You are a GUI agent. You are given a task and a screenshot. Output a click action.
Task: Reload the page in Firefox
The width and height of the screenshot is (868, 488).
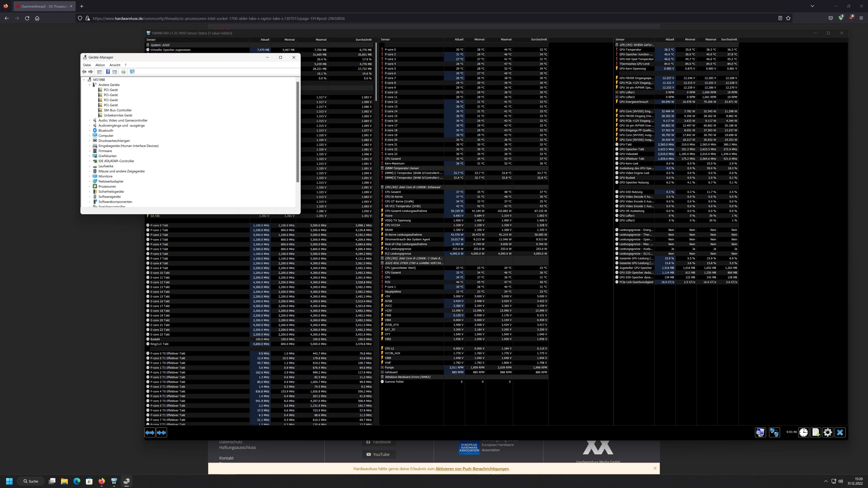[27, 18]
